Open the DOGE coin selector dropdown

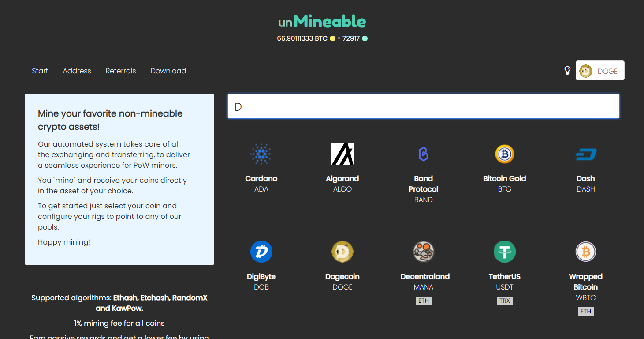click(x=600, y=71)
